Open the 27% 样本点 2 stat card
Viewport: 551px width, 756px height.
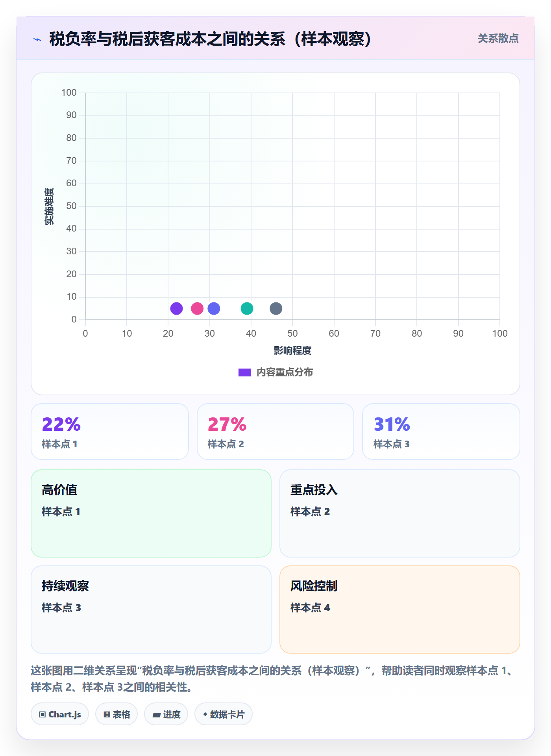click(x=275, y=432)
